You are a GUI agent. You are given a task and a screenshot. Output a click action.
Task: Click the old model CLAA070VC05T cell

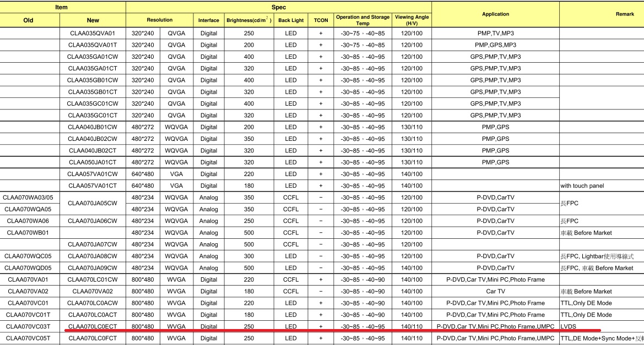(29, 338)
